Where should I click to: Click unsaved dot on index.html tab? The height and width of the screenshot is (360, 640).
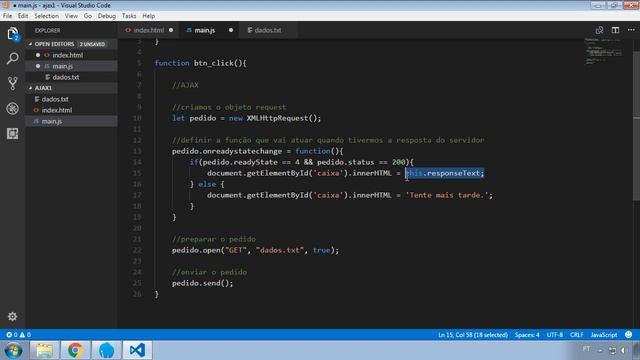click(x=171, y=30)
